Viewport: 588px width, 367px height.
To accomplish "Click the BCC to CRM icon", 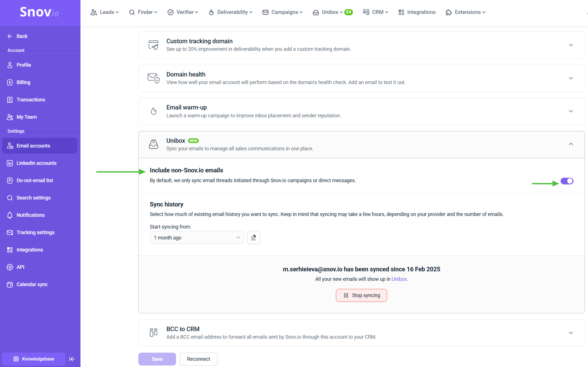I will click(x=153, y=333).
